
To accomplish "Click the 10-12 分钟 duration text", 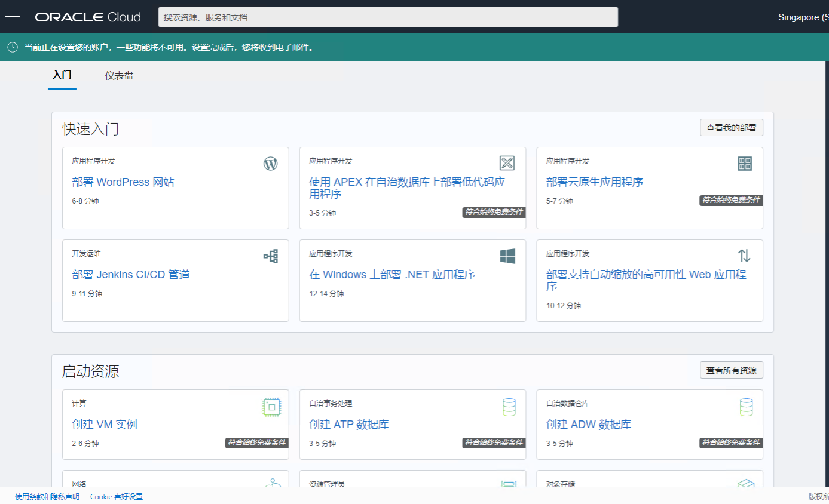I will click(x=564, y=306).
